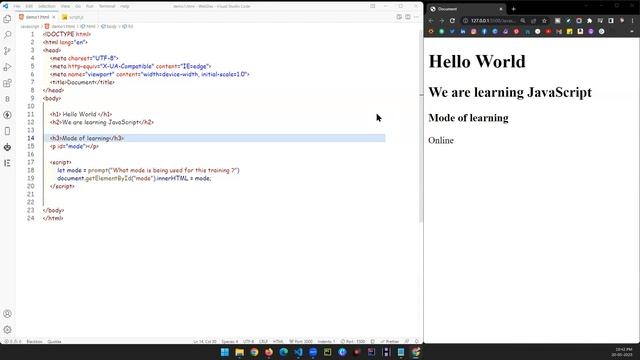Open the Source Control view
640x360 pixels.
click(x=7, y=51)
